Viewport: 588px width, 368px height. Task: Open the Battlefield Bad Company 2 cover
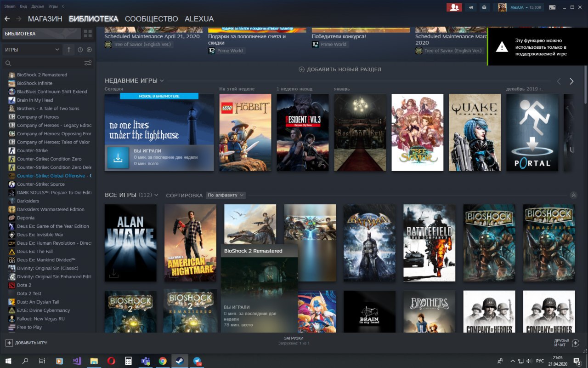pyautogui.click(x=430, y=243)
